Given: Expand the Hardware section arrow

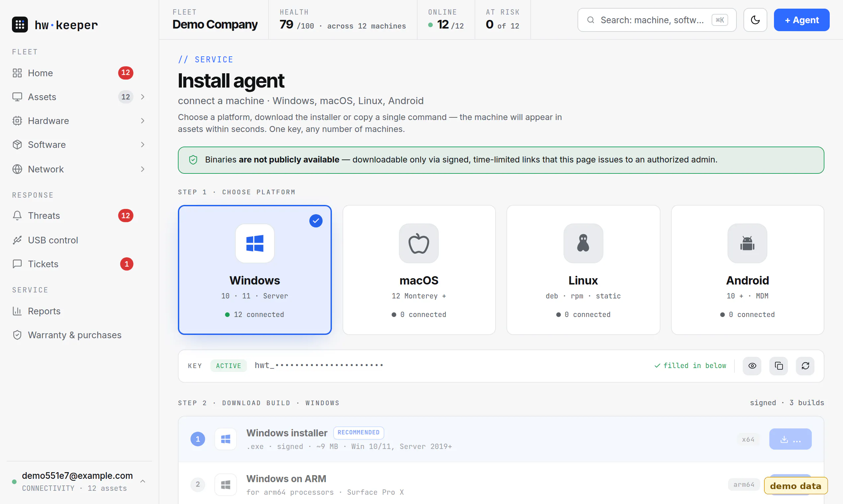Looking at the screenshot, I should coord(143,121).
